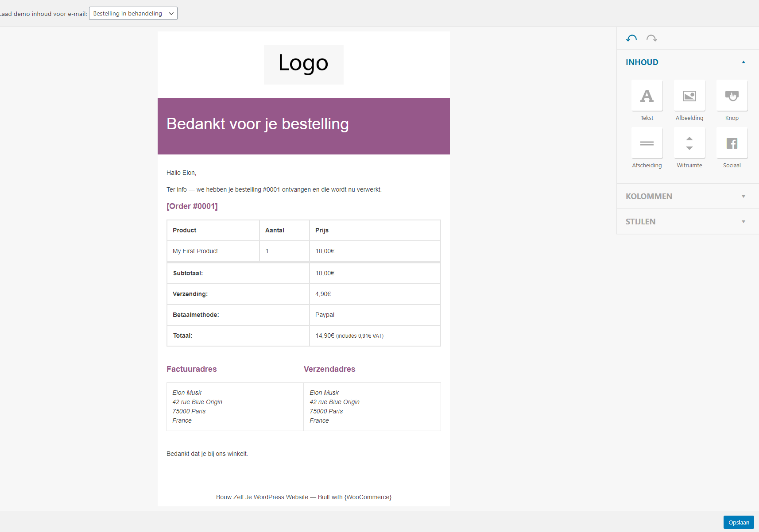The height and width of the screenshot is (532, 759).
Task: Click 'Bedankt dat je bij ons winkelt.' text
Action: click(x=207, y=454)
